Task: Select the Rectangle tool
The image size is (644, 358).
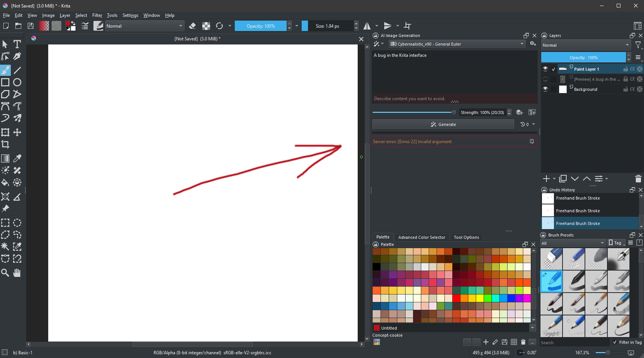Action: [5, 82]
